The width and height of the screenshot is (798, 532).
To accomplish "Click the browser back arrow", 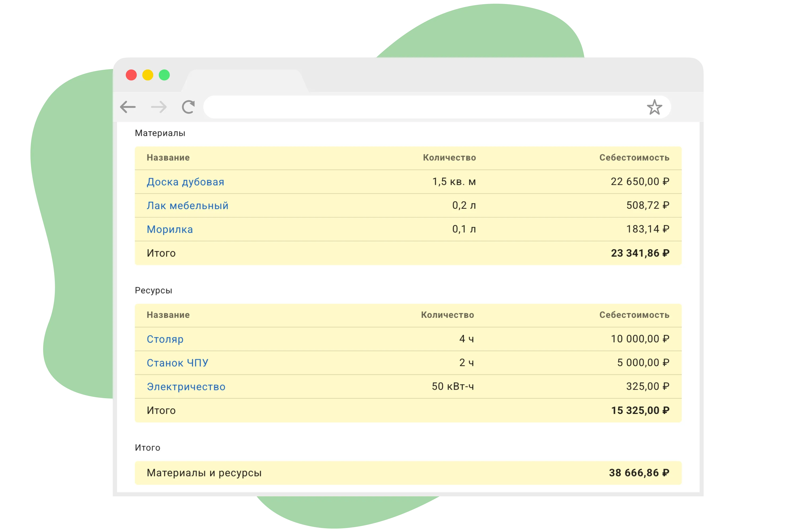I will point(128,107).
